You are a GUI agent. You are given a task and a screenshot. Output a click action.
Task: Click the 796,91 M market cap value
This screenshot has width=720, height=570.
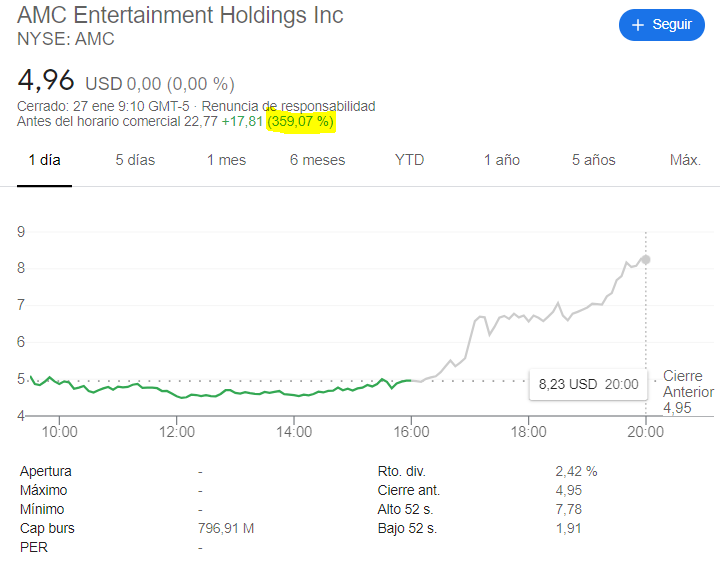[x=226, y=528]
